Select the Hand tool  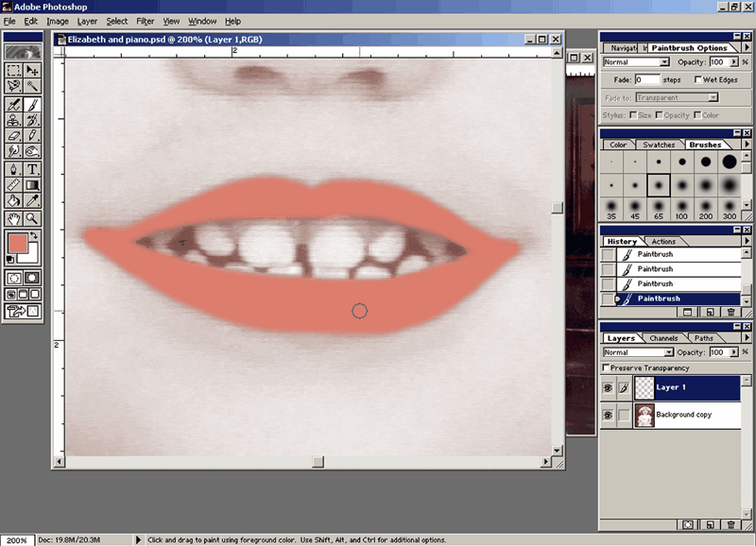click(x=14, y=217)
